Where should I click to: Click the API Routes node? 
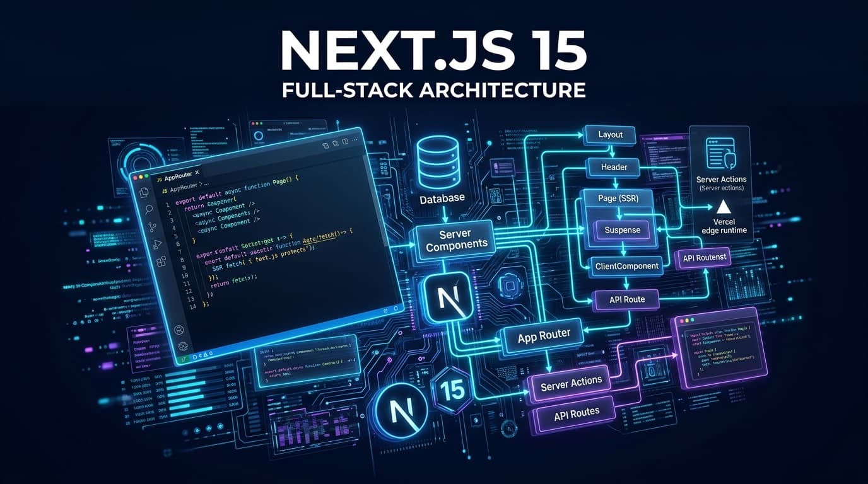pyautogui.click(x=577, y=414)
